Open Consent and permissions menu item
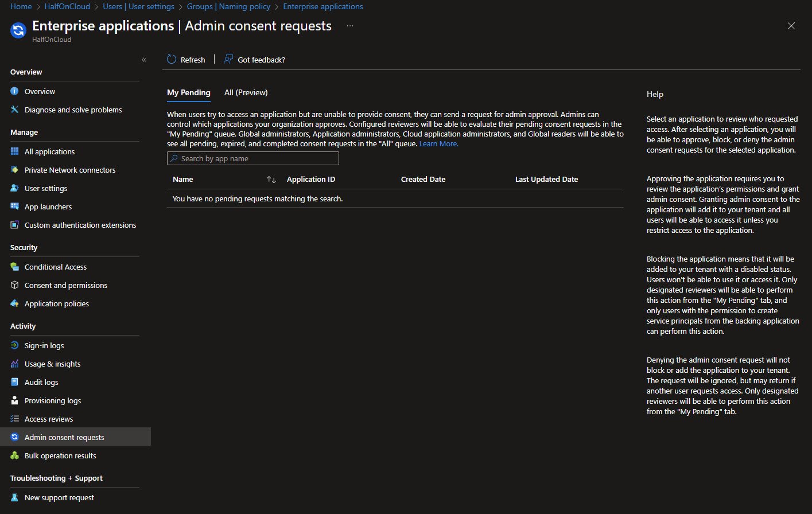 point(65,285)
